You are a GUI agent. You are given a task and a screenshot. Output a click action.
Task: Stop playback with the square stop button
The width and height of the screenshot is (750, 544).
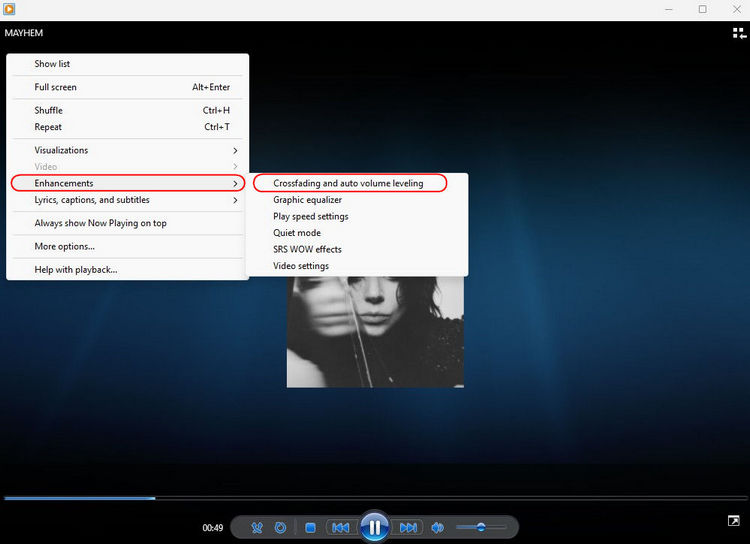click(x=310, y=527)
